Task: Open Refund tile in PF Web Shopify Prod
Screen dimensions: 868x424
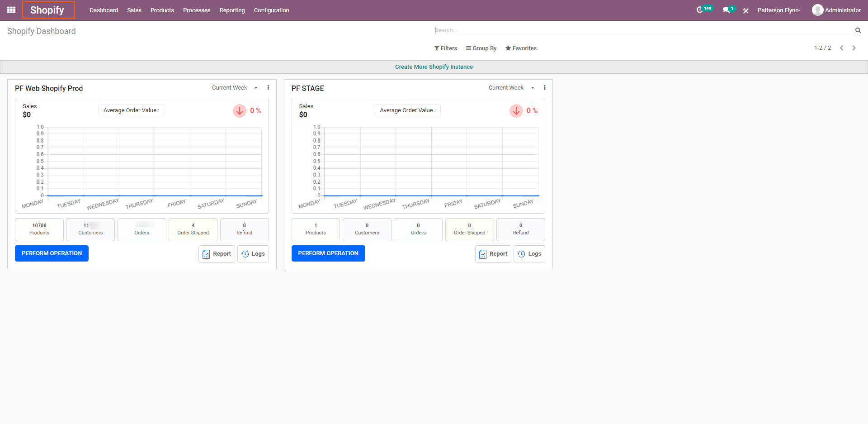Action: [245, 229]
